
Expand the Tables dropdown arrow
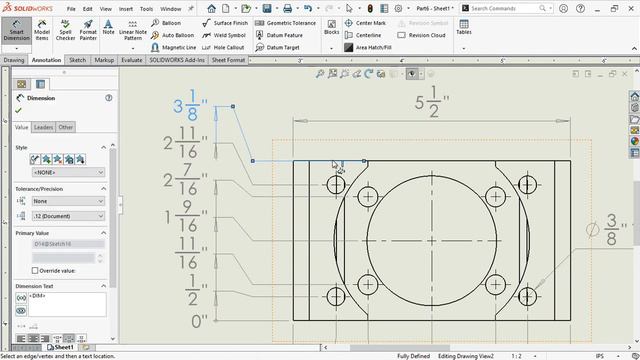click(x=464, y=48)
